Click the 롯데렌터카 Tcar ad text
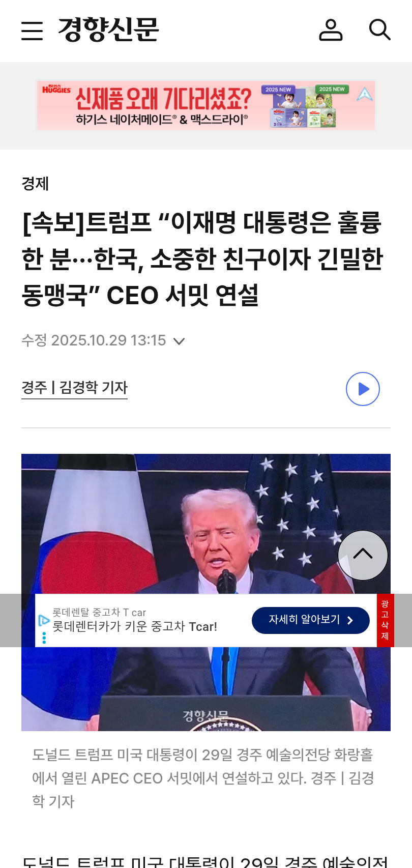Screen dimensions: 412x868 tap(135, 626)
